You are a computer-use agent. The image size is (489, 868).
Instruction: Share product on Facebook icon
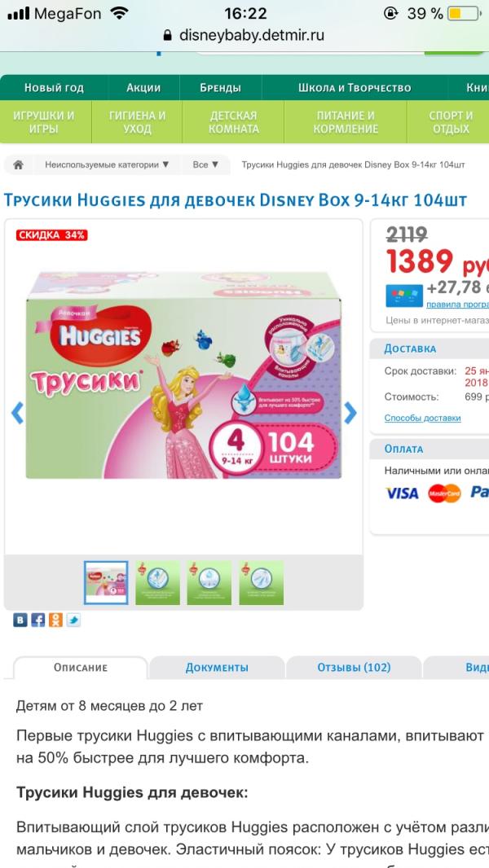[37, 620]
